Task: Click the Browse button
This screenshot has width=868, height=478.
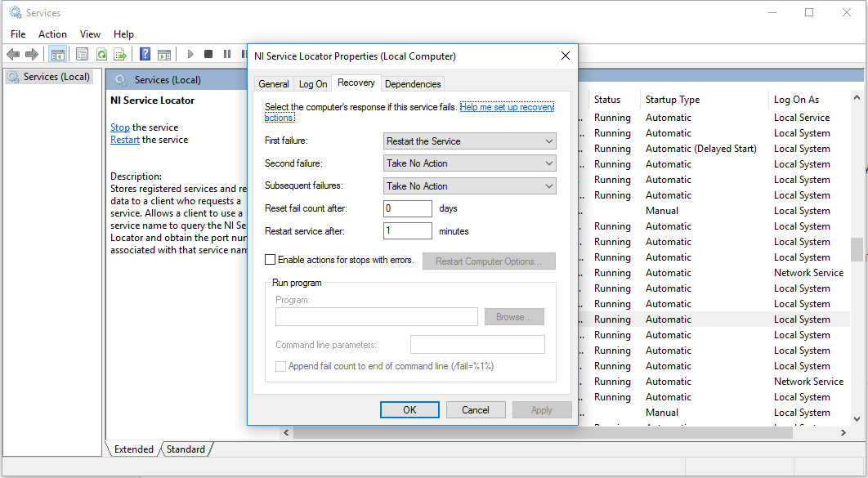Action: point(514,317)
